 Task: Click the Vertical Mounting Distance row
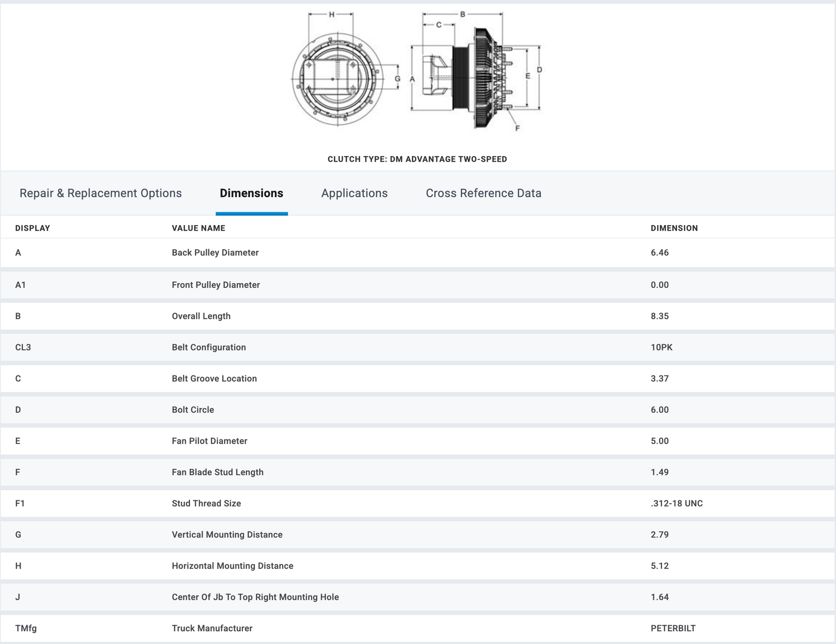(x=227, y=534)
